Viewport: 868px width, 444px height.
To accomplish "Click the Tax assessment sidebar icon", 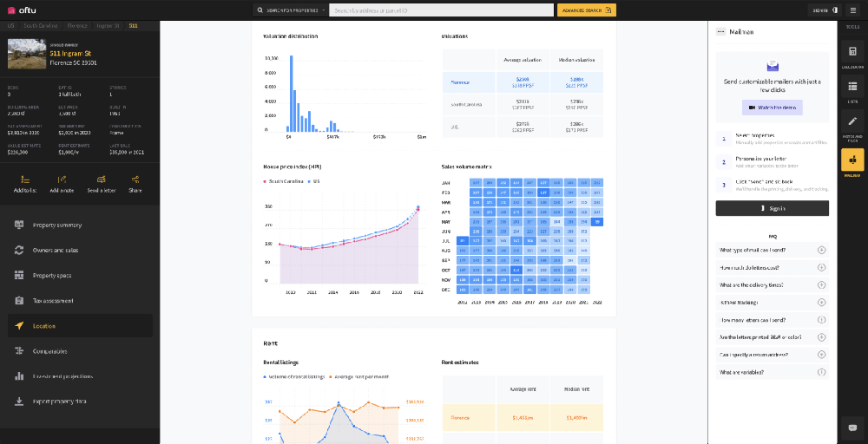I will pos(19,301).
